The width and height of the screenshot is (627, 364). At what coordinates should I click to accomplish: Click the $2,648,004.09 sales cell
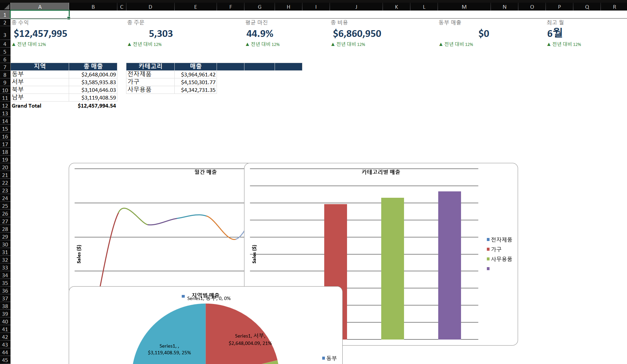(93, 74)
